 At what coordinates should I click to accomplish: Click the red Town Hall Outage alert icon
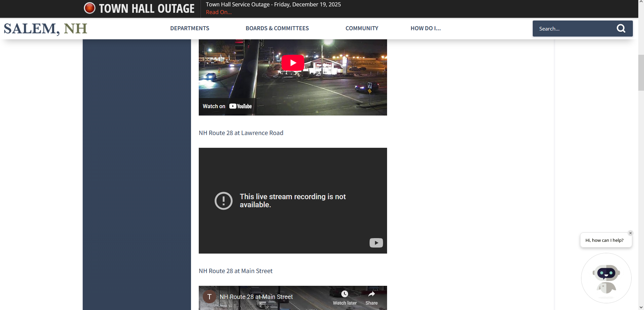(89, 8)
